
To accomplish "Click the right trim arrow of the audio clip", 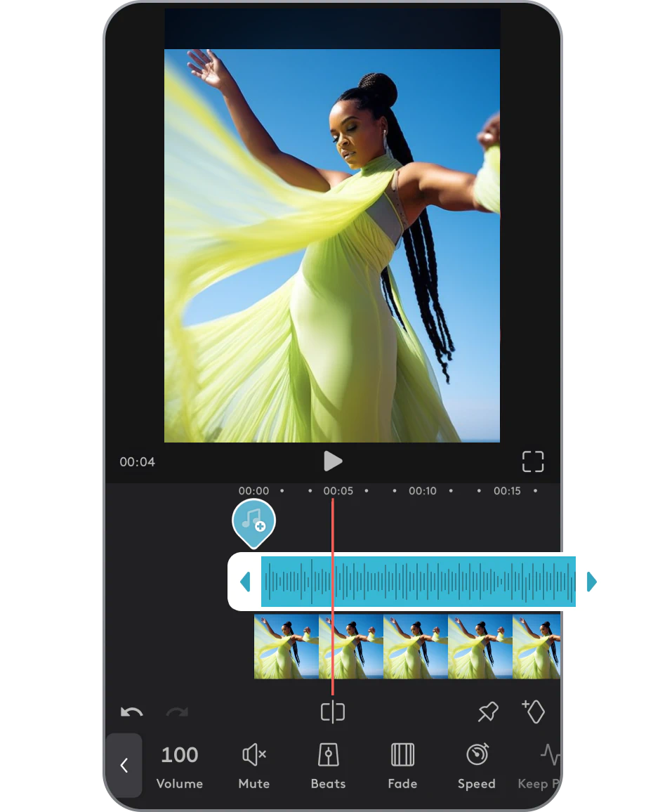I will point(592,582).
